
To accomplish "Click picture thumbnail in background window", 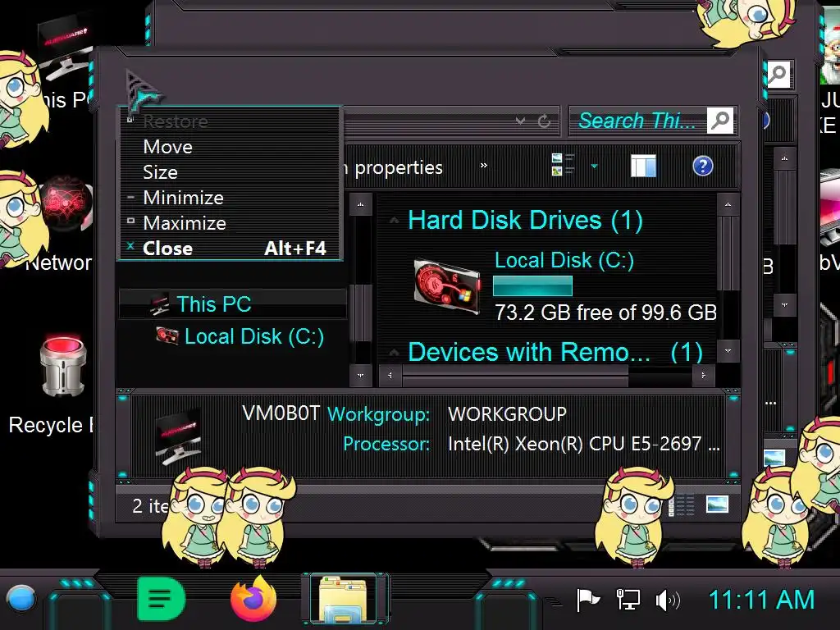I will pyautogui.click(x=774, y=458).
